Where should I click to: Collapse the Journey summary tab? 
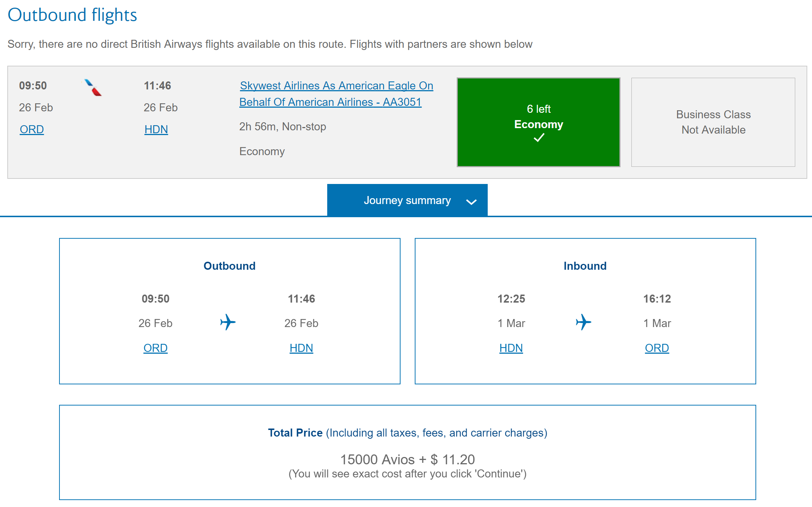[407, 200]
